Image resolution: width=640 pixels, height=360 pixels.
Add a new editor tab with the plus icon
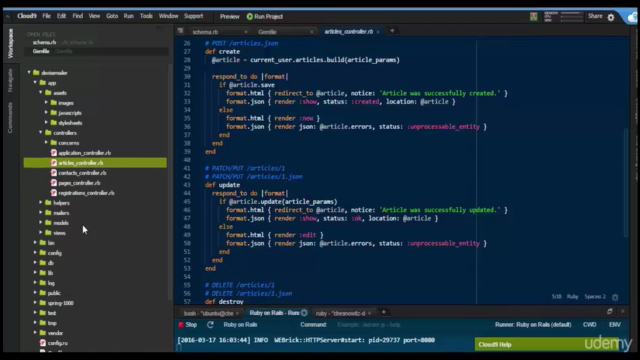pos(392,31)
